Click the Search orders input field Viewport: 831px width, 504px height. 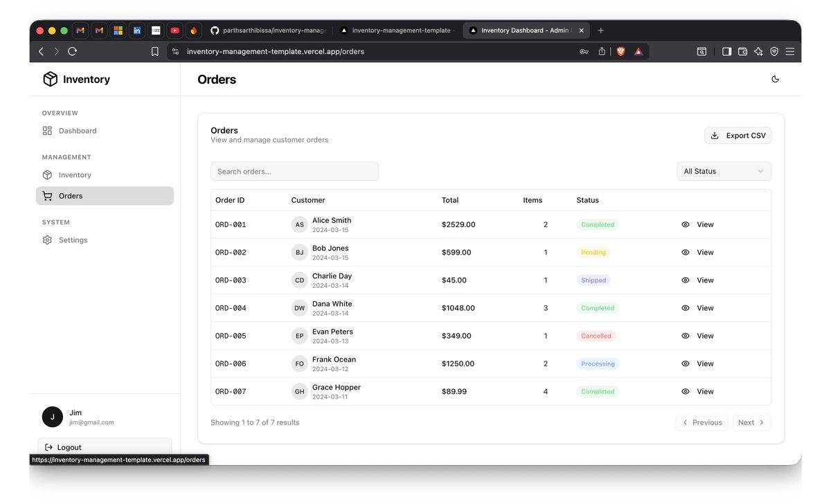point(294,172)
